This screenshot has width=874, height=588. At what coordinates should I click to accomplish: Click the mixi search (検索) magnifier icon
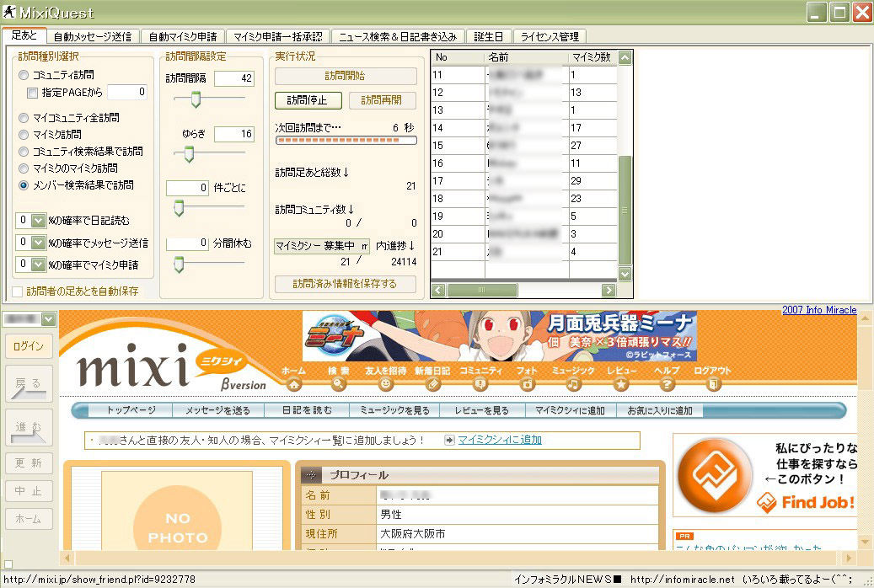(x=338, y=384)
